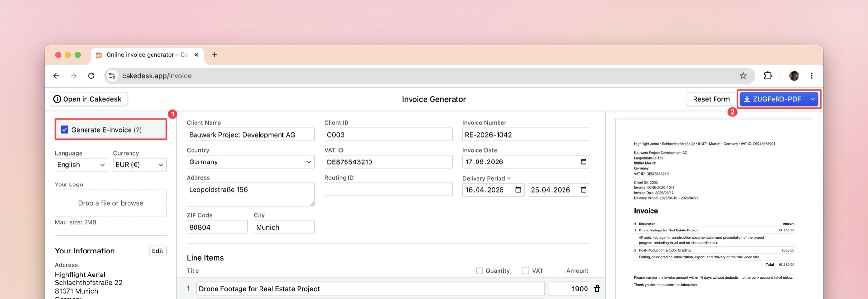Screen dimensions: 868x299
Task: Click the ZIP Code field with 80804
Action: click(x=217, y=227)
